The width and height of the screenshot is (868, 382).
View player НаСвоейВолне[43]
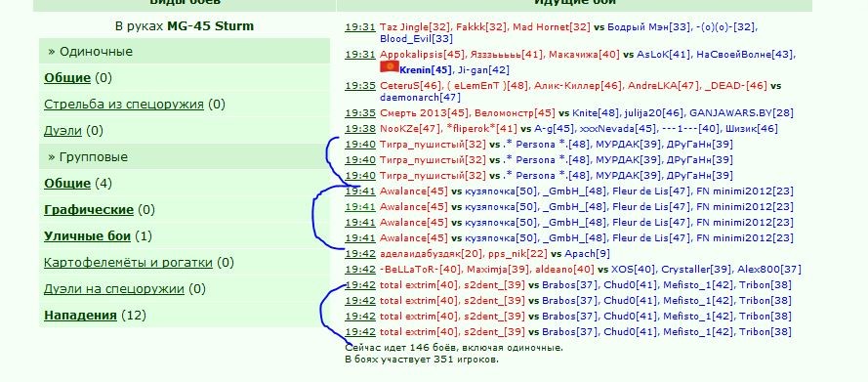pyautogui.click(x=746, y=55)
